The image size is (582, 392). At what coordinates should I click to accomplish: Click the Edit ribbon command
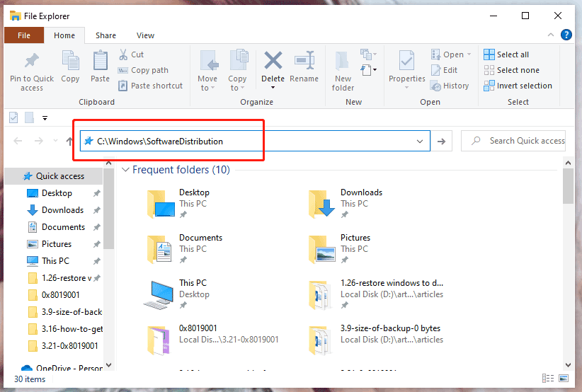(x=444, y=70)
